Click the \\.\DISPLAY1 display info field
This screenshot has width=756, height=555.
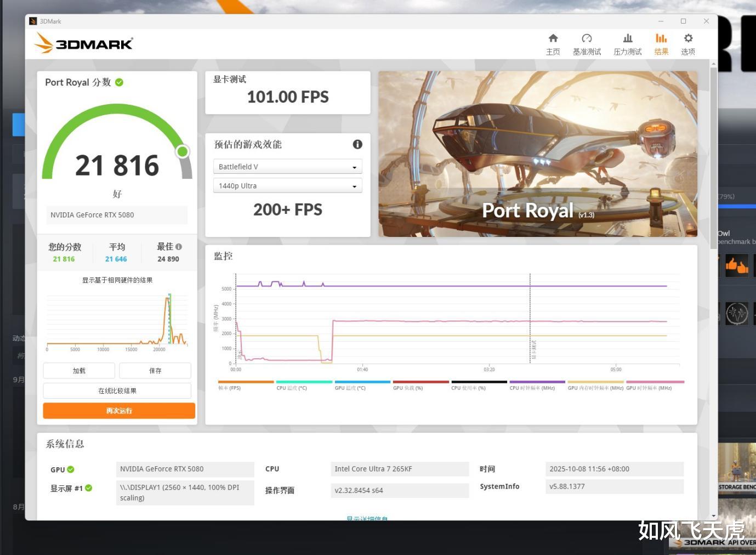point(185,492)
